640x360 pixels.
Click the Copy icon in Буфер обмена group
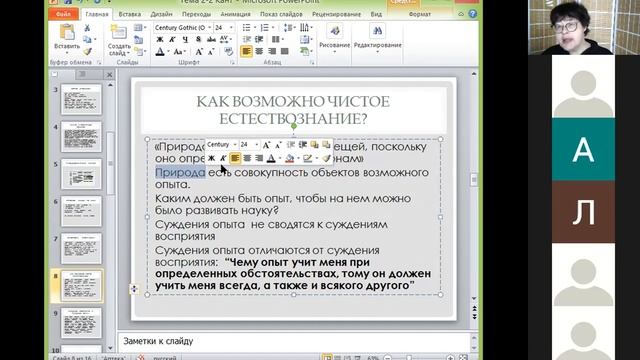[87, 40]
